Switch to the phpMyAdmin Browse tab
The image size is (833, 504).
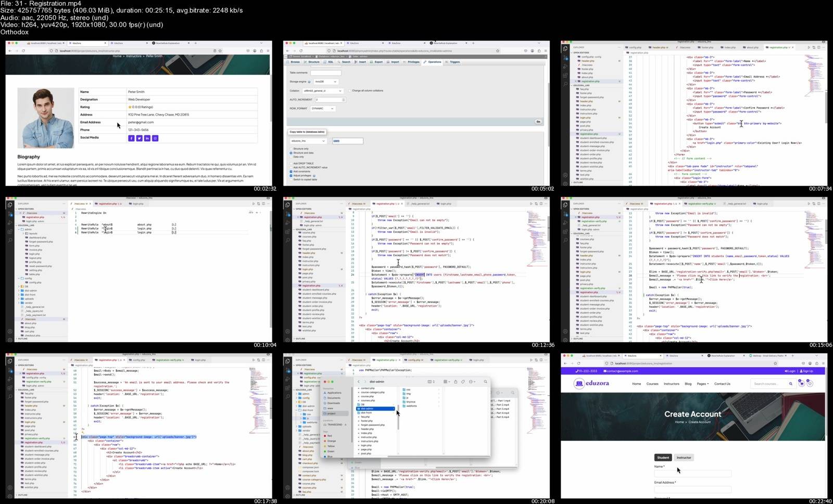(294, 62)
